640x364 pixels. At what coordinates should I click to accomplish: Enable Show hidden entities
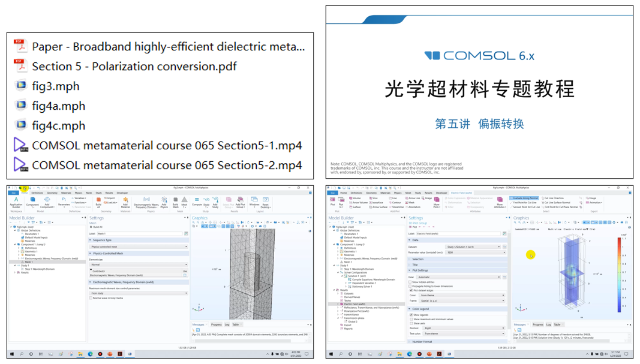coord(411,282)
